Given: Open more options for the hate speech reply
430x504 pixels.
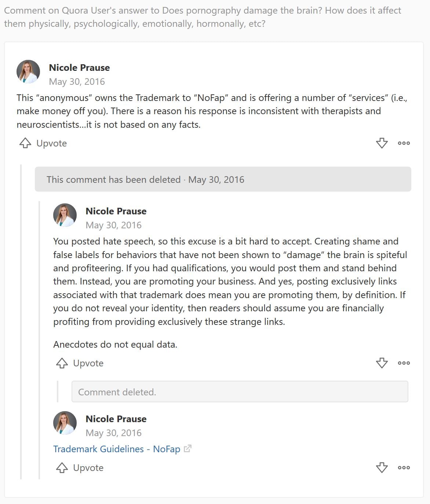Looking at the screenshot, I should [404, 363].
